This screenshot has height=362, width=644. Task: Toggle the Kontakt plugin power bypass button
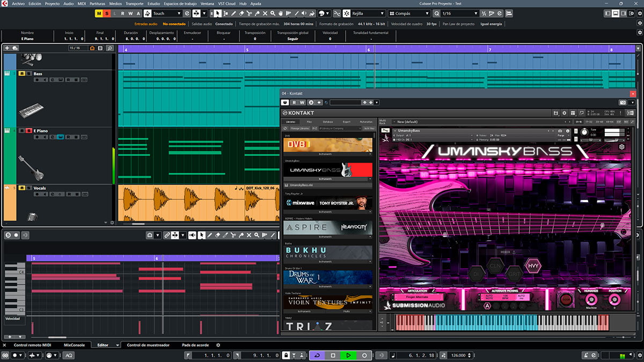pyautogui.click(x=285, y=102)
